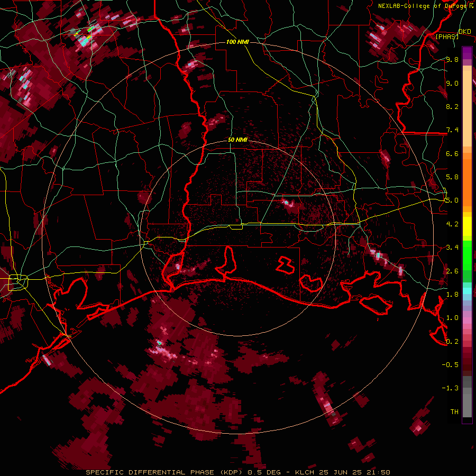Click the 5.0 color scale value
This screenshot has height=476, width=476.
(452, 200)
